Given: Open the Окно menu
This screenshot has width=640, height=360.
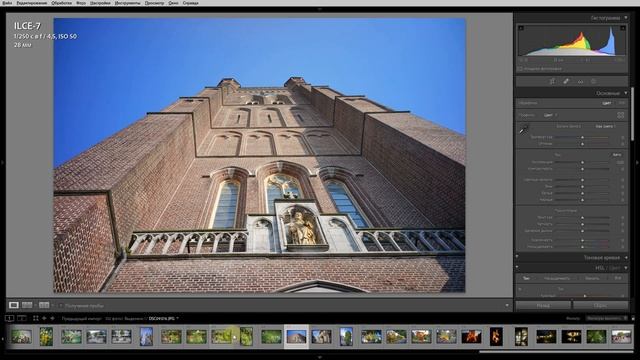Looking at the screenshot, I should point(173,3).
